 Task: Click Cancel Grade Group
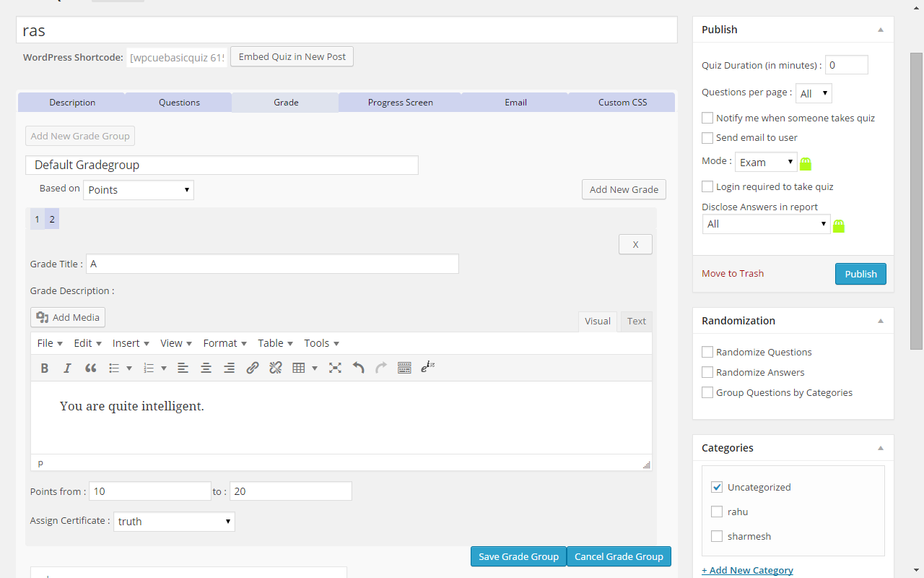tap(619, 556)
